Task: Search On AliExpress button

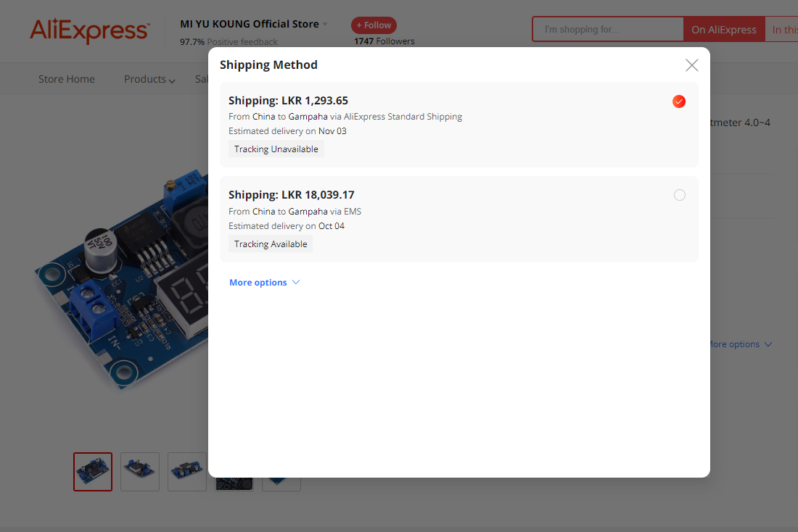Action: [x=724, y=30]
